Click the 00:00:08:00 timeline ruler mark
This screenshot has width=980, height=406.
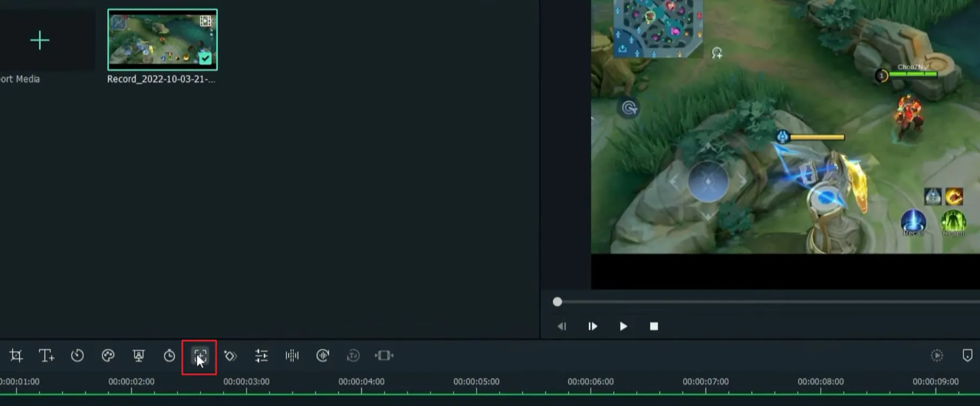tap(821, 382)
